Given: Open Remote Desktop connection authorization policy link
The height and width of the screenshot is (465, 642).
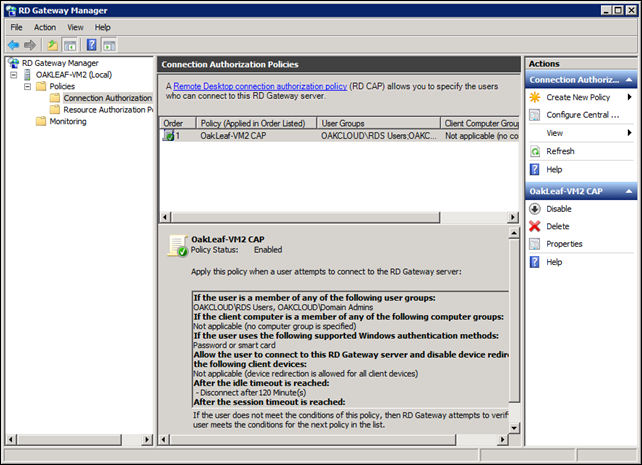Looking at the screenshot, I should pyautogui.click(x=260, y=86).
